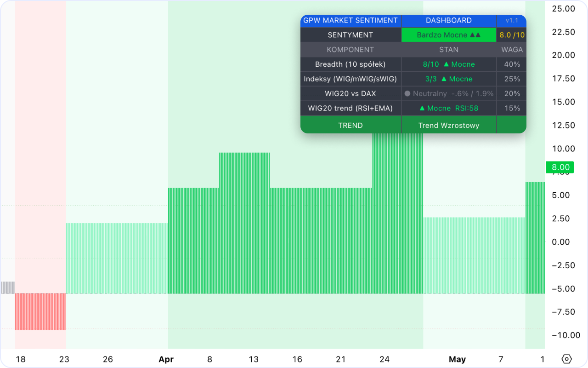Click the v1.1 version cell

pos(512,20)
